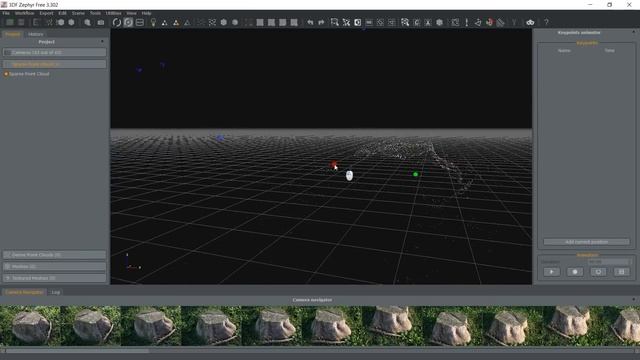Collapse the Sparse Point Clouds section

(x=55, y=64)
